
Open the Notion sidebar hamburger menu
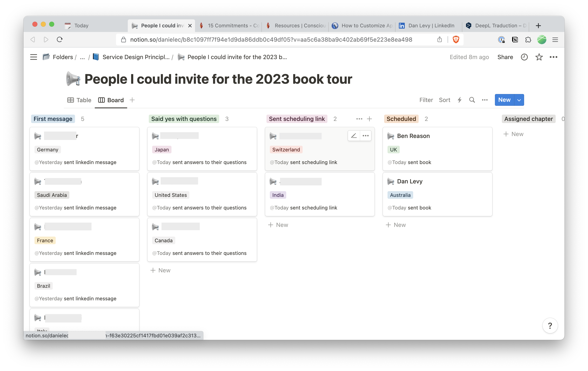click(33, 57)
